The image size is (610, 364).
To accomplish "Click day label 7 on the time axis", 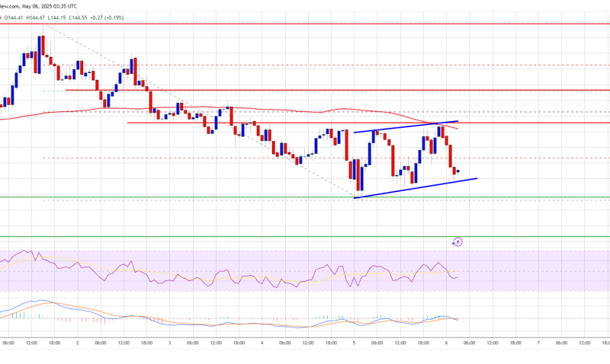I will pyautogui.click(x=538, y=343).
